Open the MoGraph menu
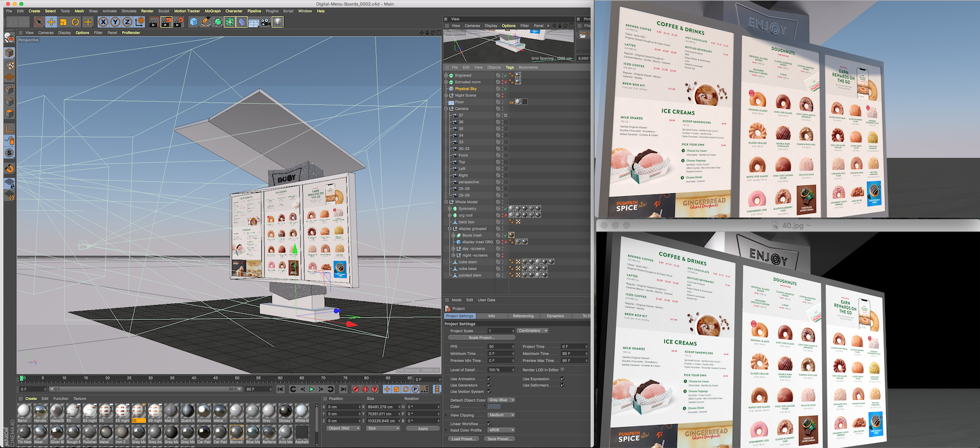 tap(213, 11)
